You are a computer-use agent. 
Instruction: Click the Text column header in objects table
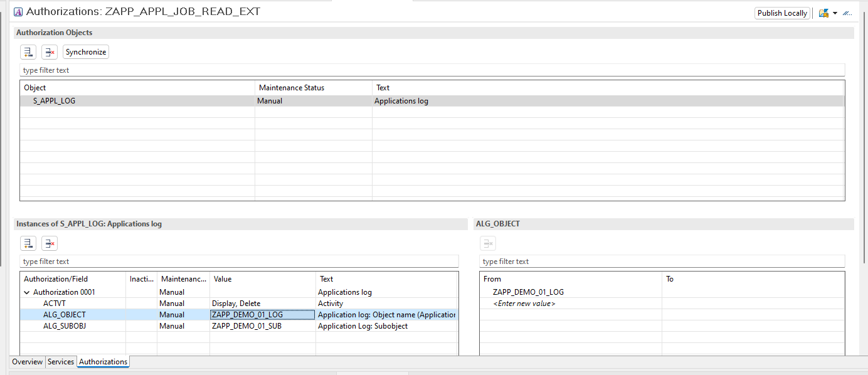click(x=608, y=88)
